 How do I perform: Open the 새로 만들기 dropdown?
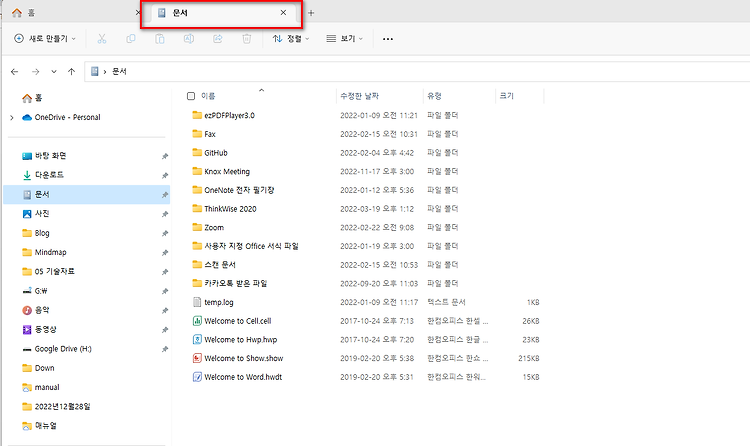(x=45, y=39)
